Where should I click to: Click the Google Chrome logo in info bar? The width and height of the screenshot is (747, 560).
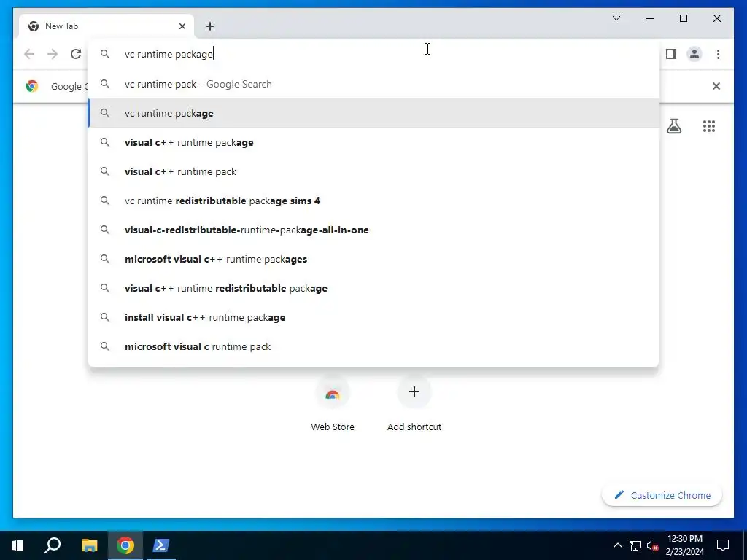coord(32,86)
